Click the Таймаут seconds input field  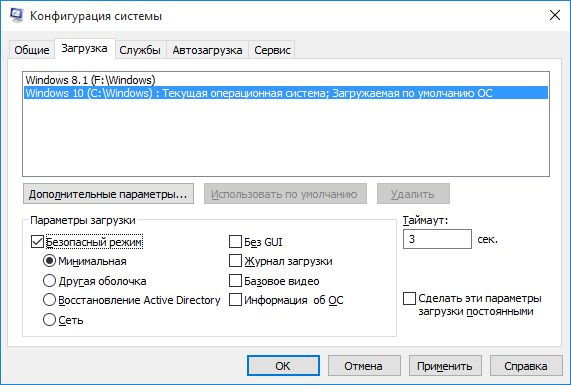[437, 239]
